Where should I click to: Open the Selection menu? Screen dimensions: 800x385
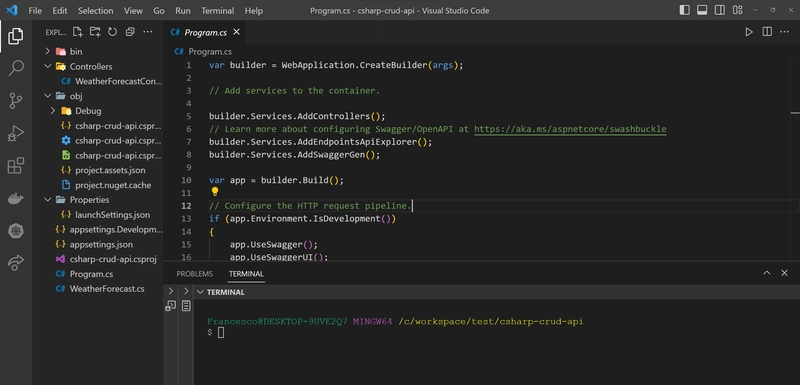click(x=95, y=10)
